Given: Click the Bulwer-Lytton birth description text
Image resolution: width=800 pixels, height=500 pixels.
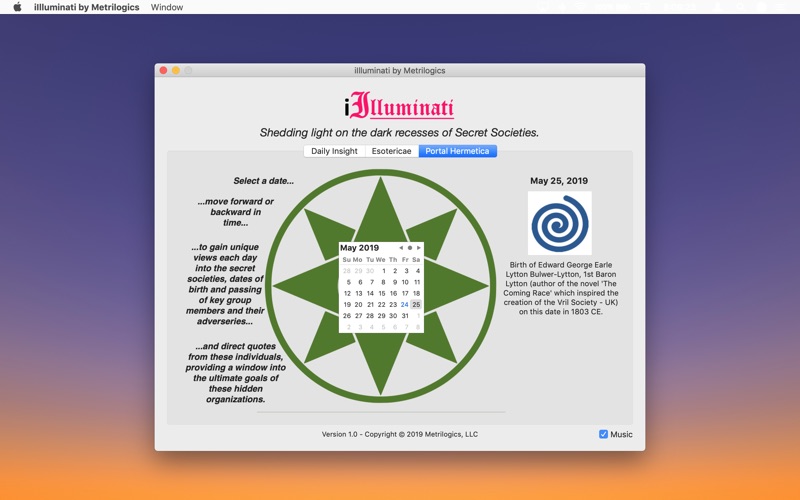Looking at the screenshot, I should click(x=561, y=288).
